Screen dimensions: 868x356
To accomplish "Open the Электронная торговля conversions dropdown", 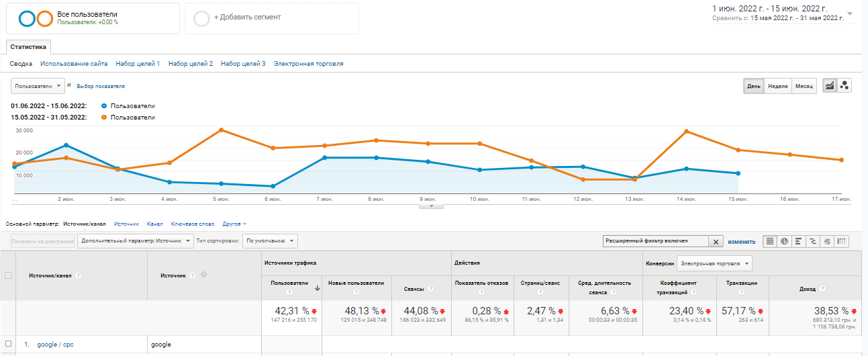I will pos(714,263).
